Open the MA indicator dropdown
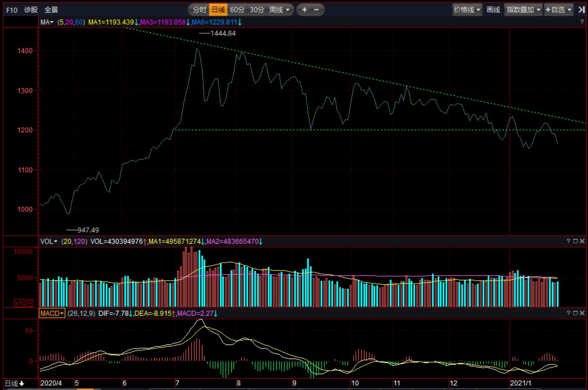The height and width of the screenshot is (390, 588). (x=47, y=22)
